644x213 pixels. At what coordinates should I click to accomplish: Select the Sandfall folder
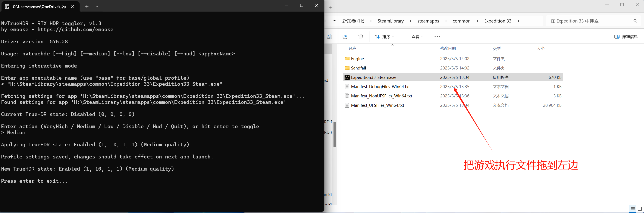[453, 68]
